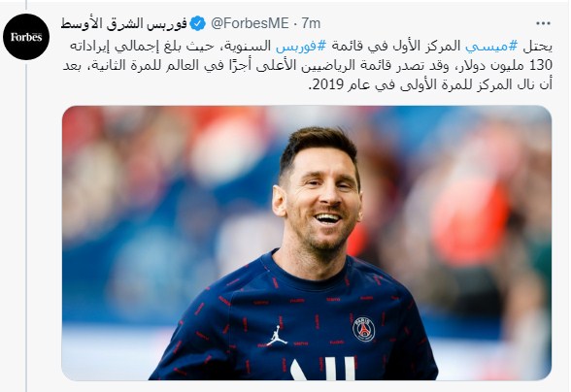Open the three-dot more options menu

click(543, 23)
